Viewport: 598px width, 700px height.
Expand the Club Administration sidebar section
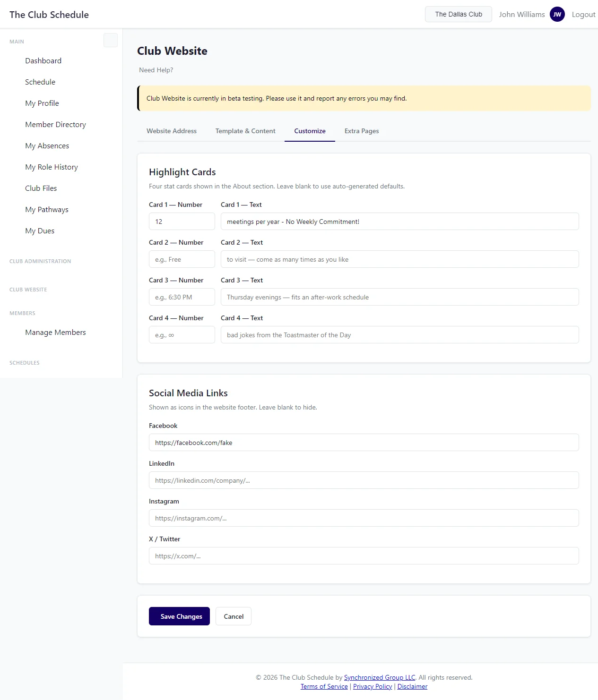click(x=40, y=261)
